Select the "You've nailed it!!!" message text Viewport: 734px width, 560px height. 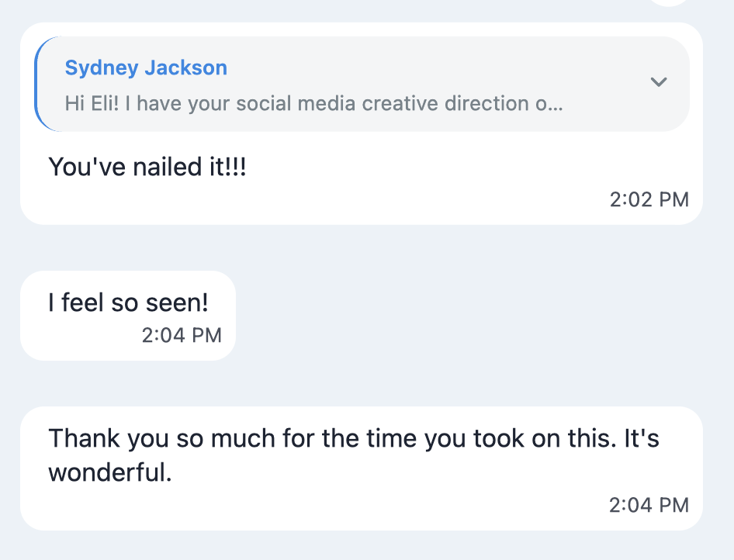[x=147, y=167]
